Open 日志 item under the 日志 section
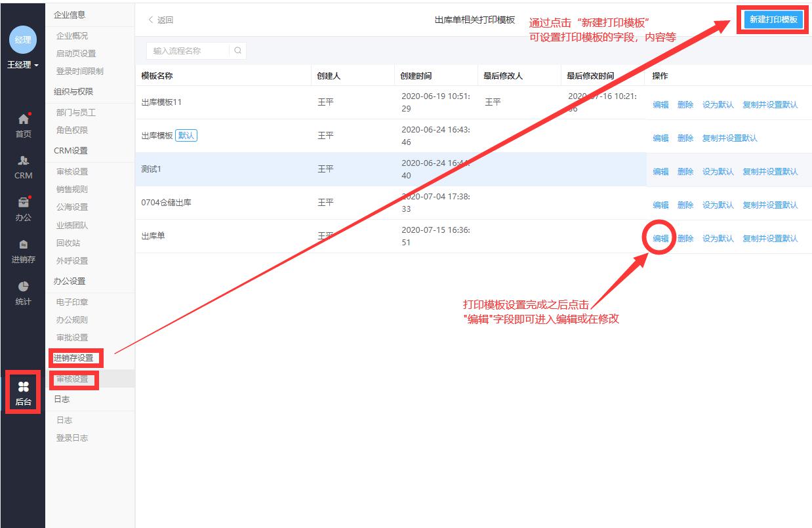This screenshot has height=528, width=812. click(64, 420)
